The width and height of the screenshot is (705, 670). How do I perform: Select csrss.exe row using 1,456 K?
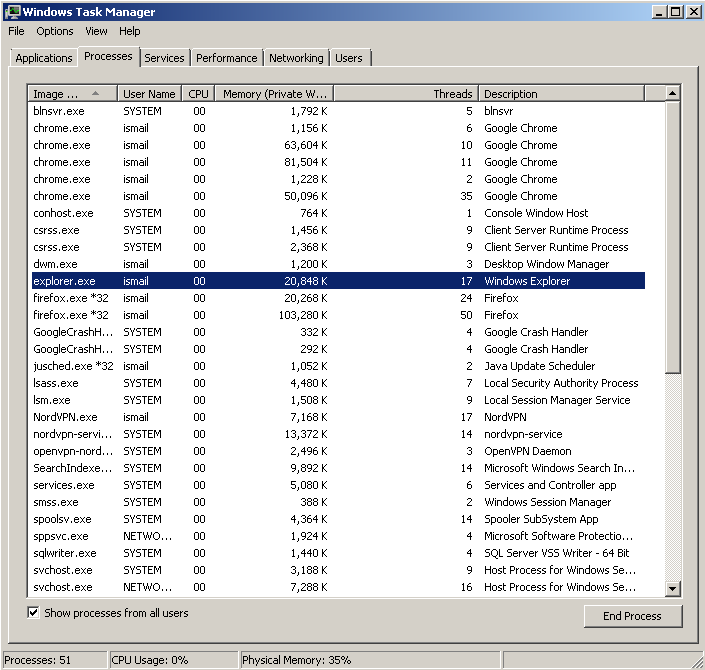tap(338, 230)
